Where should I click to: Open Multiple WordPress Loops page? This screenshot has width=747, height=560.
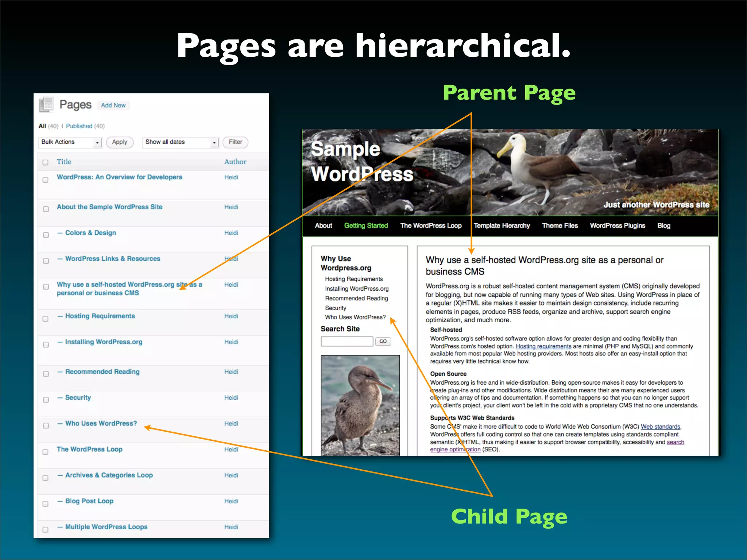[x=106, y=527]
